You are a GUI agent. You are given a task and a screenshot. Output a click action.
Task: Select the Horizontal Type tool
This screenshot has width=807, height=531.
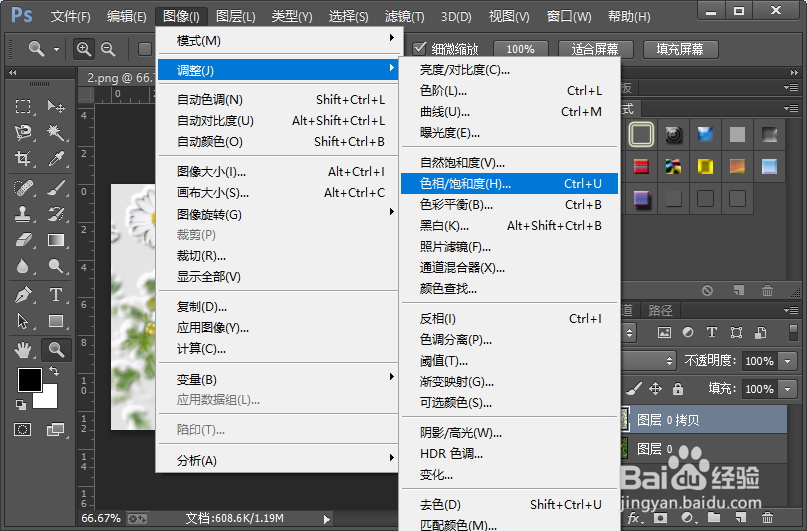click(56, 295)
